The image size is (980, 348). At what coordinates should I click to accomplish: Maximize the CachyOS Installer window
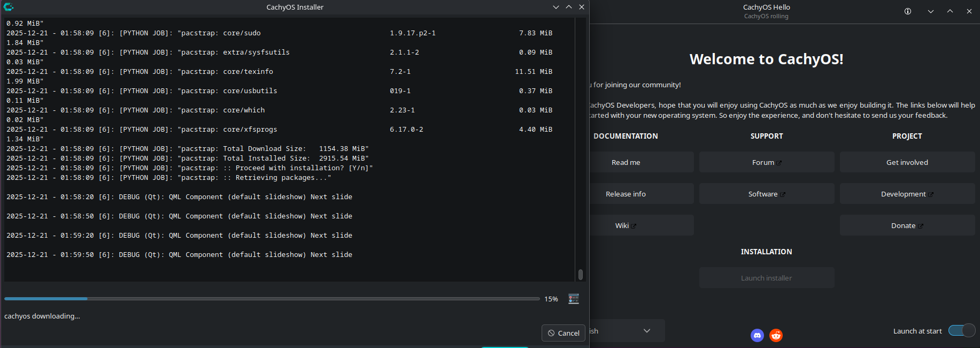569,7
